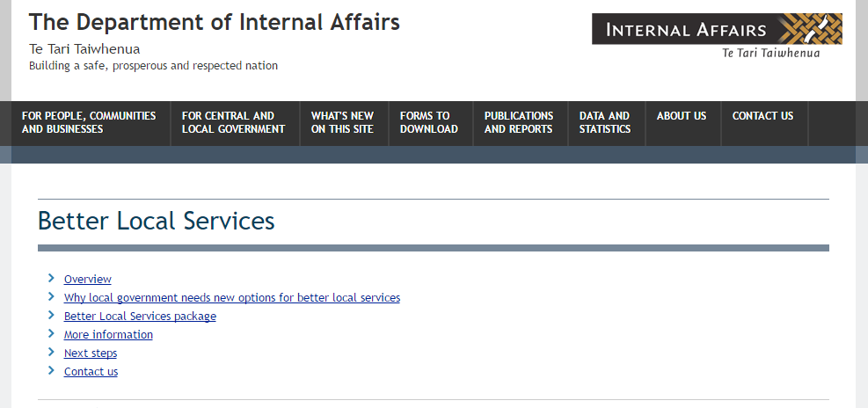
Task: Open For Central and Local Government menu
Action: coord(235,123)
